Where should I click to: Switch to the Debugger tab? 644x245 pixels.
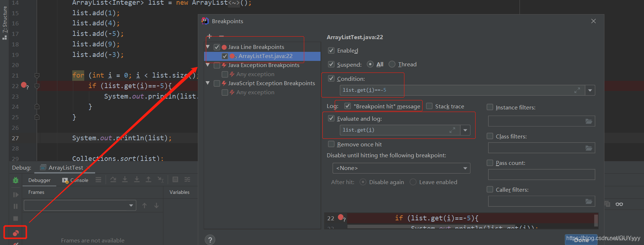(x=40, y=180)
